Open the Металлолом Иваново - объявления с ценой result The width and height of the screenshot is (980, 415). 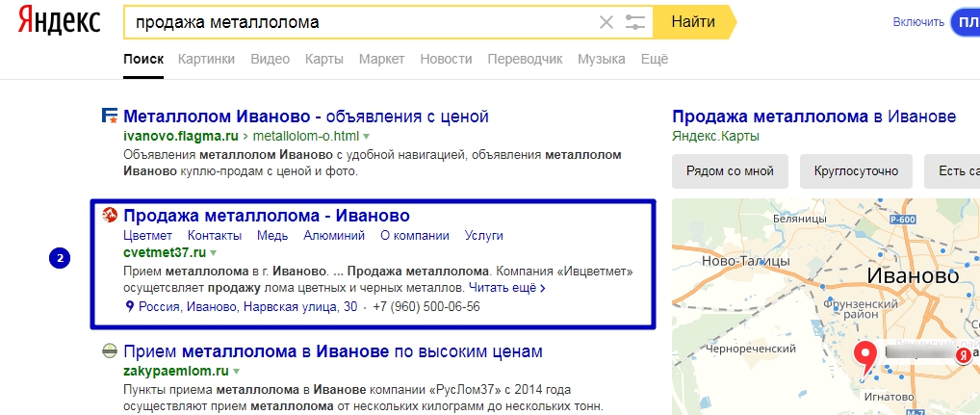(x=305, y=117)
